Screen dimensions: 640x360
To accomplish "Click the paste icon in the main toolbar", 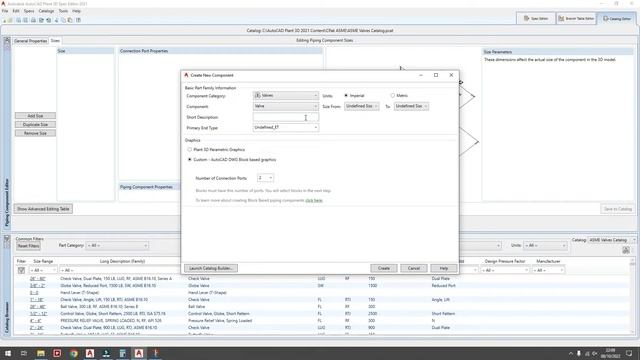I will click(70, 20).
